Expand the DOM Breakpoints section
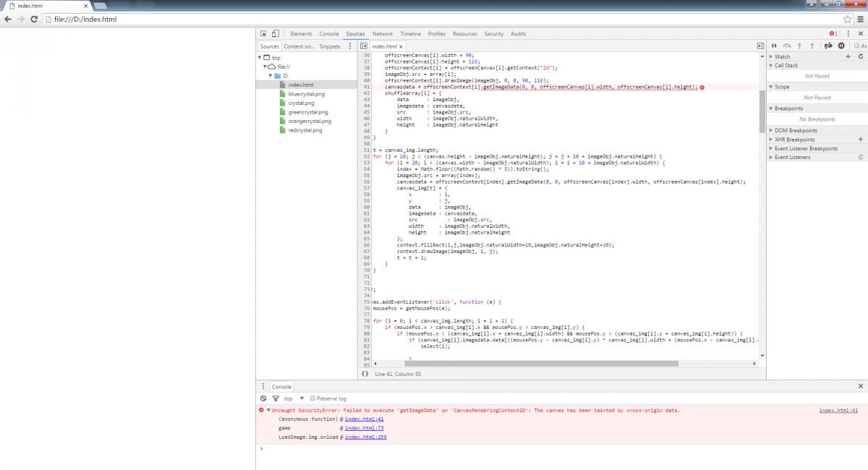Screen dimensions: 868x470 pos(793,131)
